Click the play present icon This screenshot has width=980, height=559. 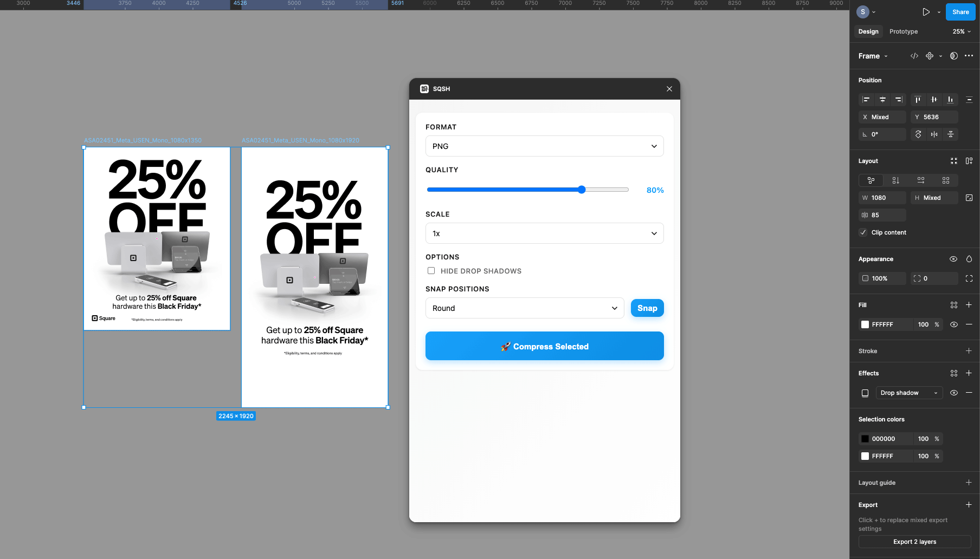(x=926, y=12)
